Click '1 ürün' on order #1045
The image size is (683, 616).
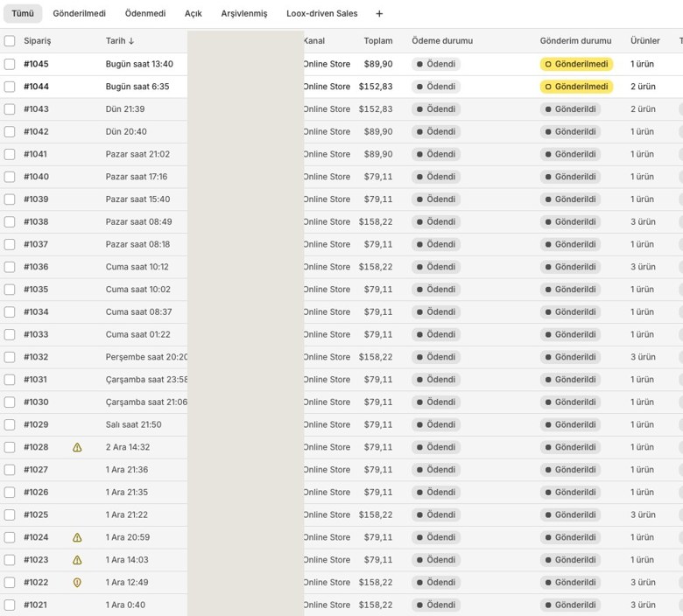642,64
